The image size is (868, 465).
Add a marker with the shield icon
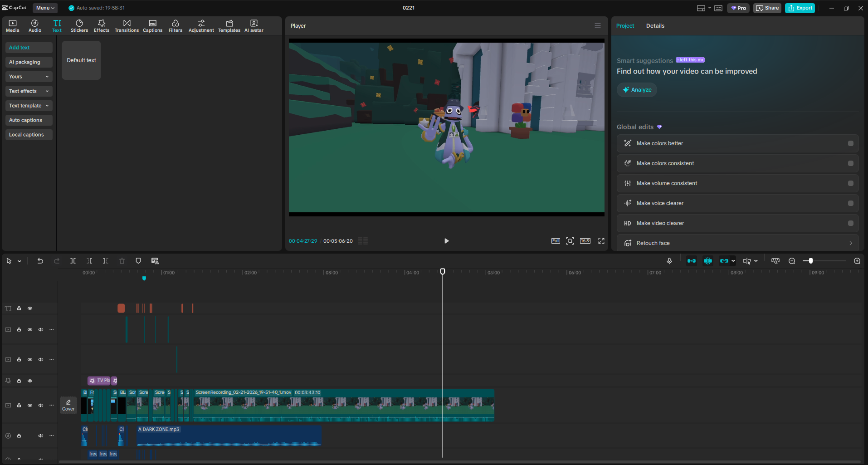tap(138, 261)
